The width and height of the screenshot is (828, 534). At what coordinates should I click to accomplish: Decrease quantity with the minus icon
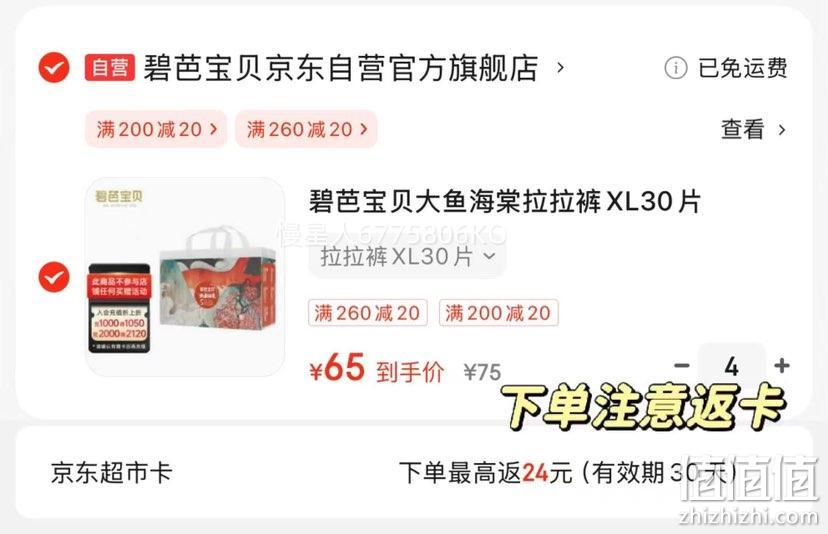click(682, 366)
